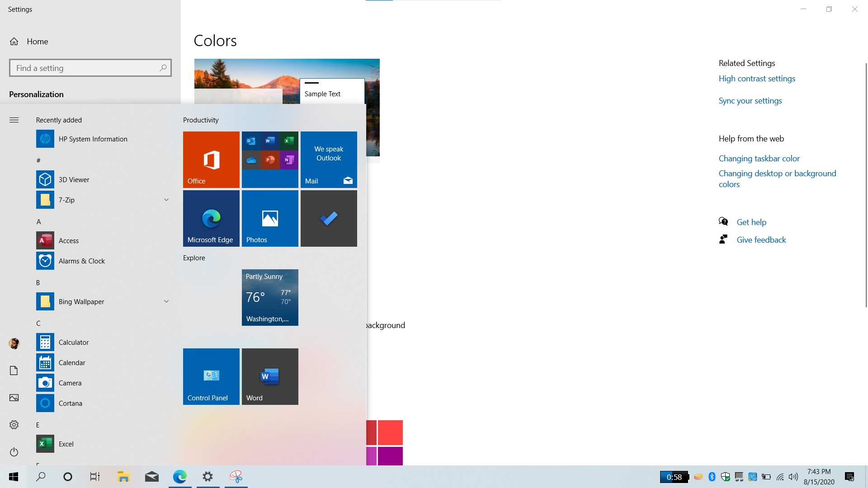The image size is (868, 488).
Task: Click the volume tray icon
Action: pos(793,477)
